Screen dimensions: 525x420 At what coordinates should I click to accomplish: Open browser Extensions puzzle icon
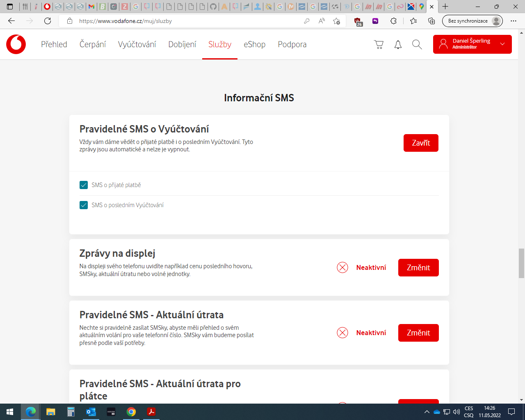pos(393,21)
